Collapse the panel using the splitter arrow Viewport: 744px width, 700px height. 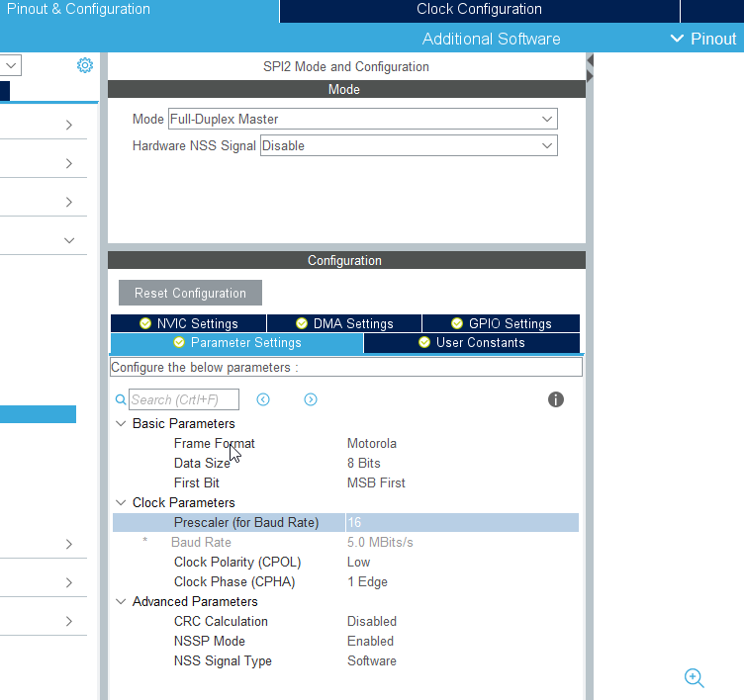click(x=590, y=65)
